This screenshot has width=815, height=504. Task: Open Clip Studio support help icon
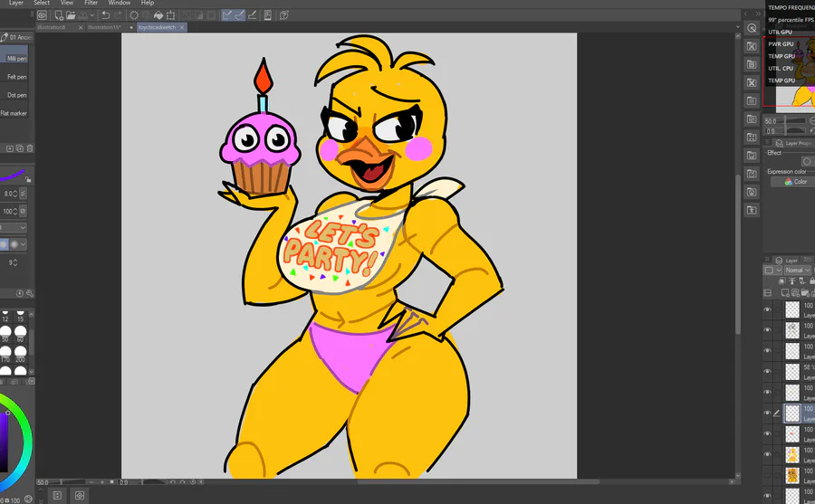pos(283,15)
